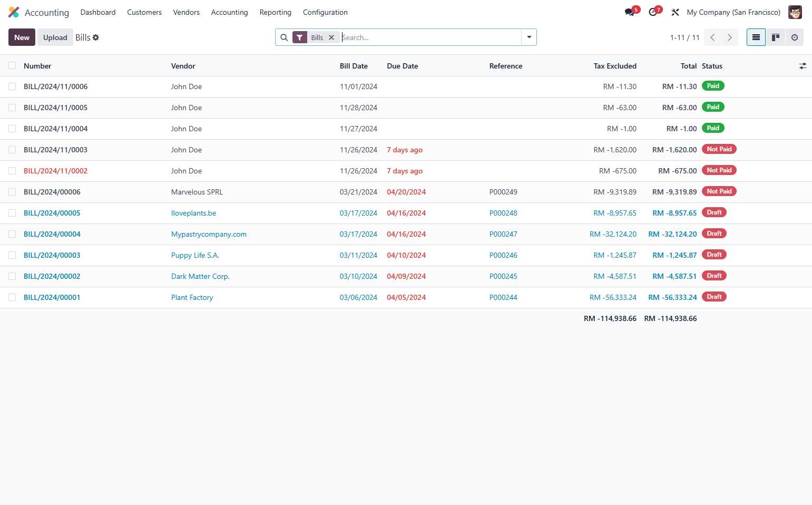Open bill BILL/2024/00005
812x505 pixels.
pos(52,213)
